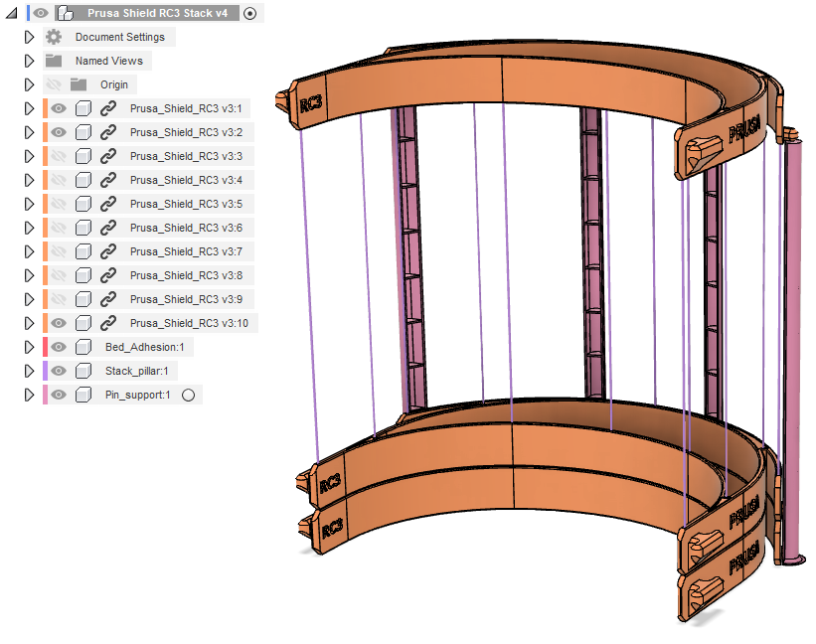Hide Prusa_Shield_RC3 v3:2 with its eye icon

[x=59, y=132]
